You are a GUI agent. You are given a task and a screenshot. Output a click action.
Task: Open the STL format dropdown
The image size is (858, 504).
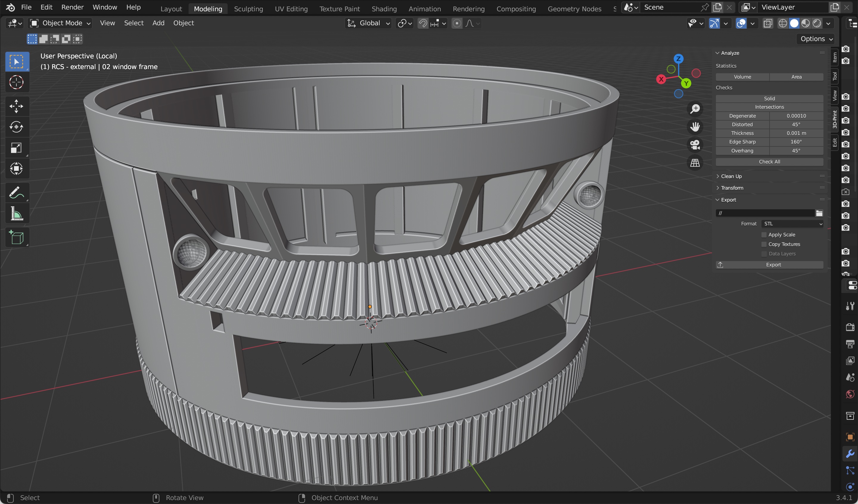coord(792,224)
